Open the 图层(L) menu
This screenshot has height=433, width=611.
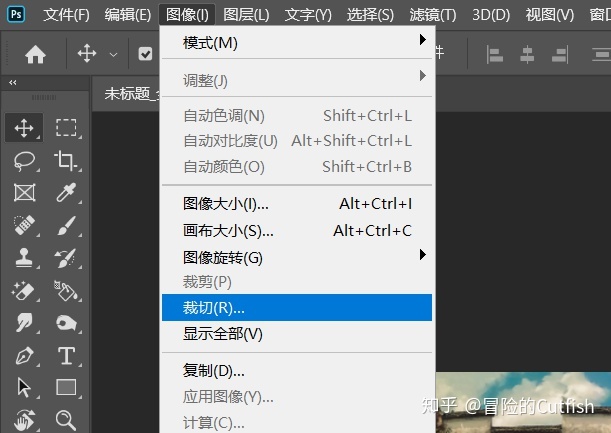246,15
